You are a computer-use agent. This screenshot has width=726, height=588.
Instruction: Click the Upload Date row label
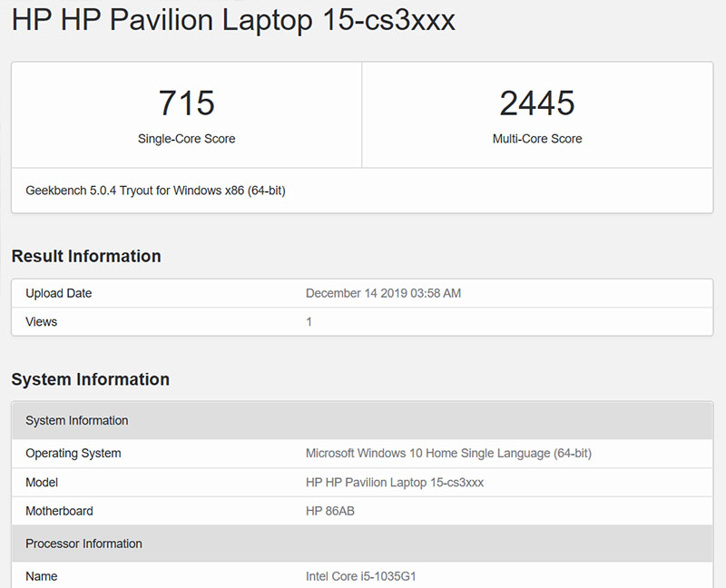(59, 293)
